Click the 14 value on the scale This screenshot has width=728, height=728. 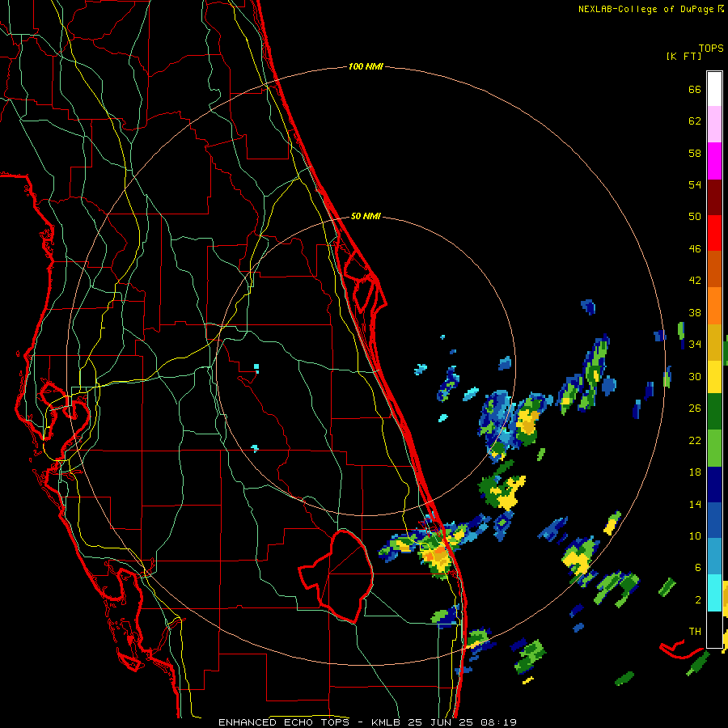point(695,504)
